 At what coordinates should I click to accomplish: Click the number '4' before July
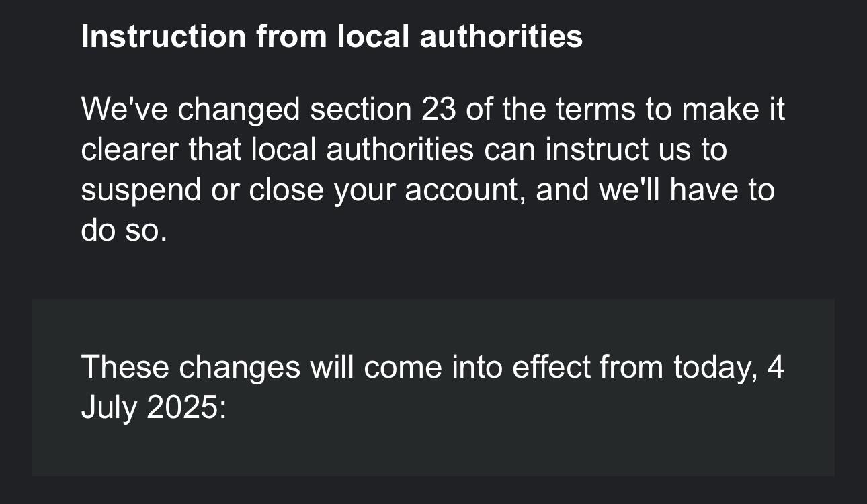point(776,368)
